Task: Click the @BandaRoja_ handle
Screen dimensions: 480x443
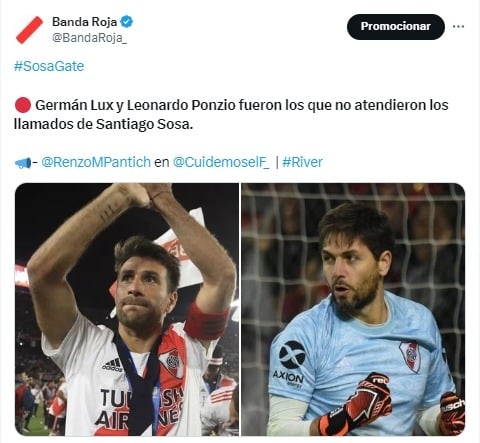Action: [89, 38]
